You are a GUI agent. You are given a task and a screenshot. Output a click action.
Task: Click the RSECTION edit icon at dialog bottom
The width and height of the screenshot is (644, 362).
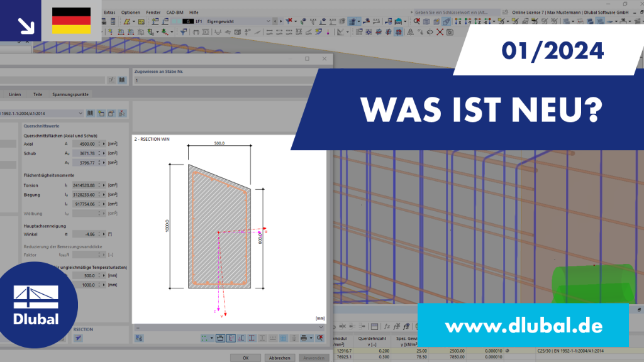[x=78, y=338]
